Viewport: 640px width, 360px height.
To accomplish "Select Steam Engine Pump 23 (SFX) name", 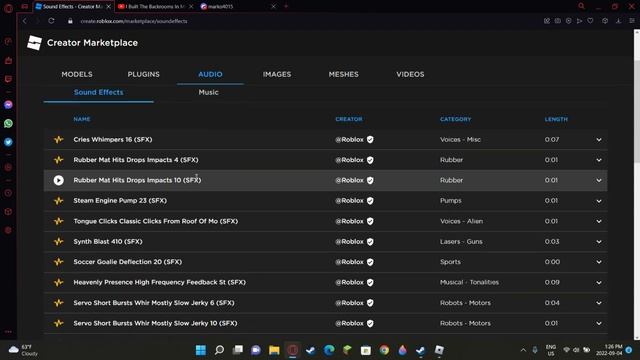I will 120,201.
